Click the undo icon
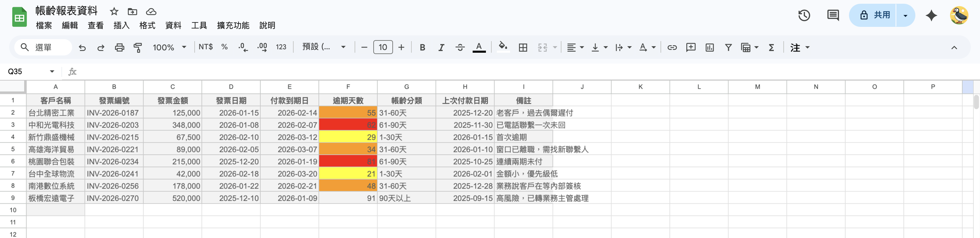Image resolution: width=980 pixels, height=238 pixels. tap(82, 48)
